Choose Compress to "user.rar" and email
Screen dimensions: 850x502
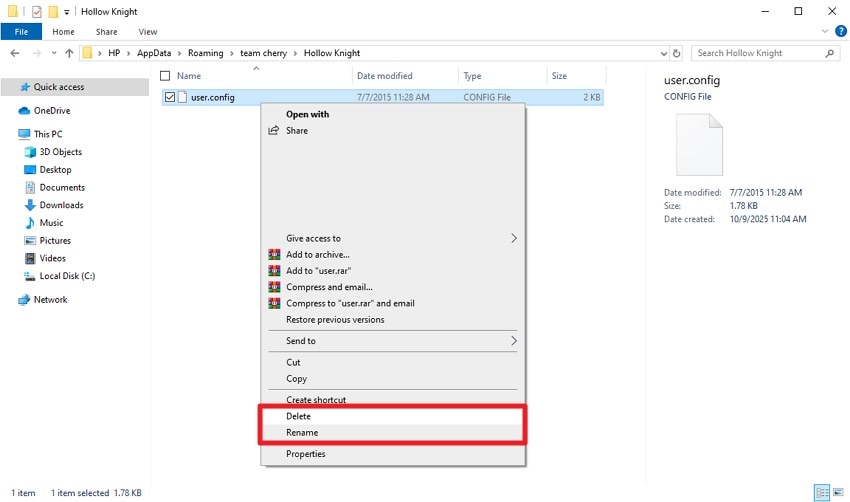(x=393, y=304)
